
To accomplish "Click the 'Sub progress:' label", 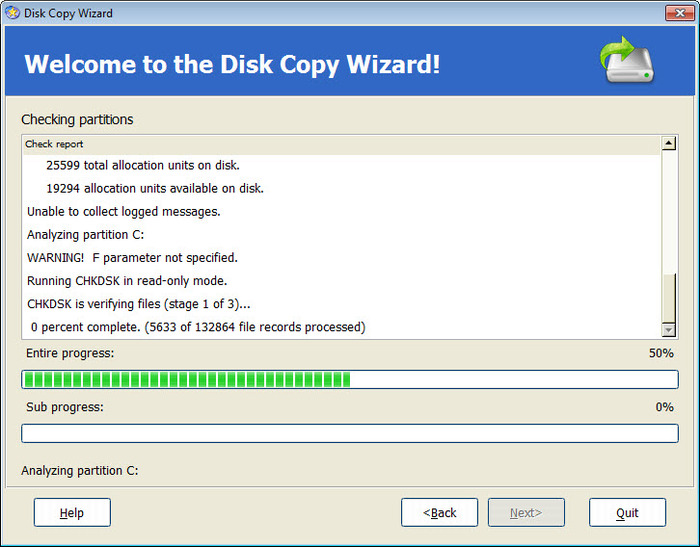I will point(65,407).
